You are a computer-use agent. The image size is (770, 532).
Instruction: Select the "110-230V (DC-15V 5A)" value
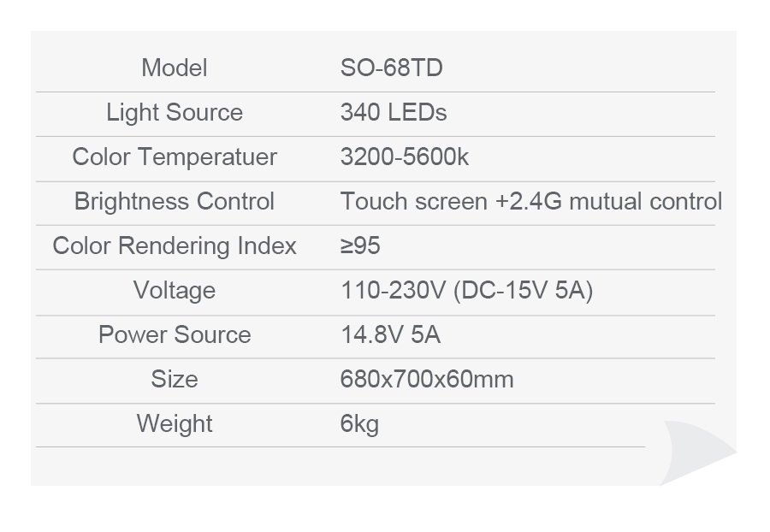point(466,291)
